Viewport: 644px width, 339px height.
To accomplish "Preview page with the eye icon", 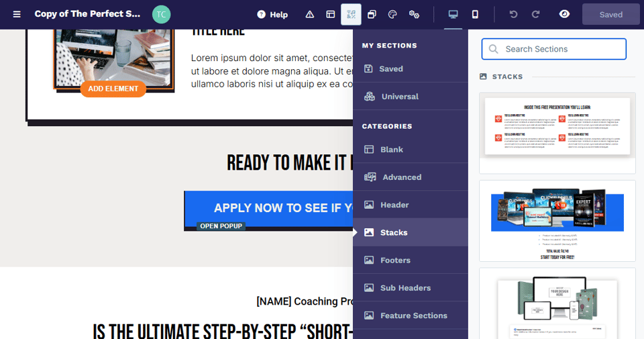I will tap(564, 14).
